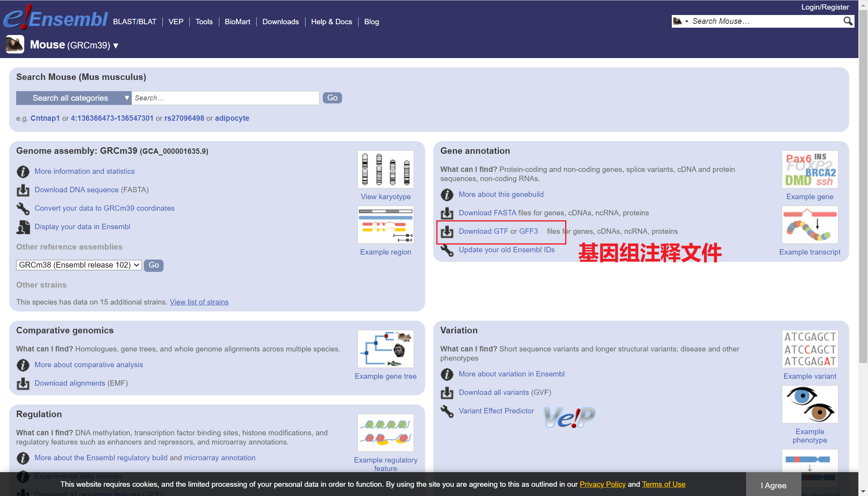Click the View list of strains link
Viewport: 868px width, 496px height.
point(199,302)
